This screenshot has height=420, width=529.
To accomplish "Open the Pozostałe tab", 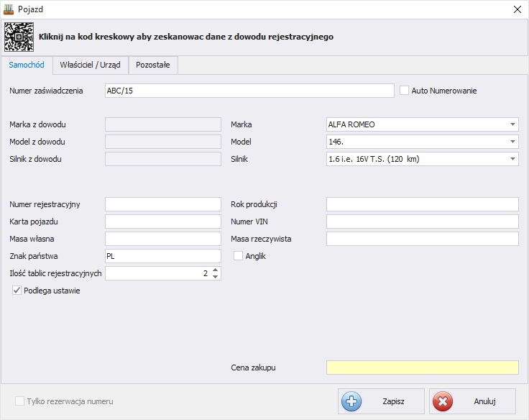I will click(x=153, y=65).
